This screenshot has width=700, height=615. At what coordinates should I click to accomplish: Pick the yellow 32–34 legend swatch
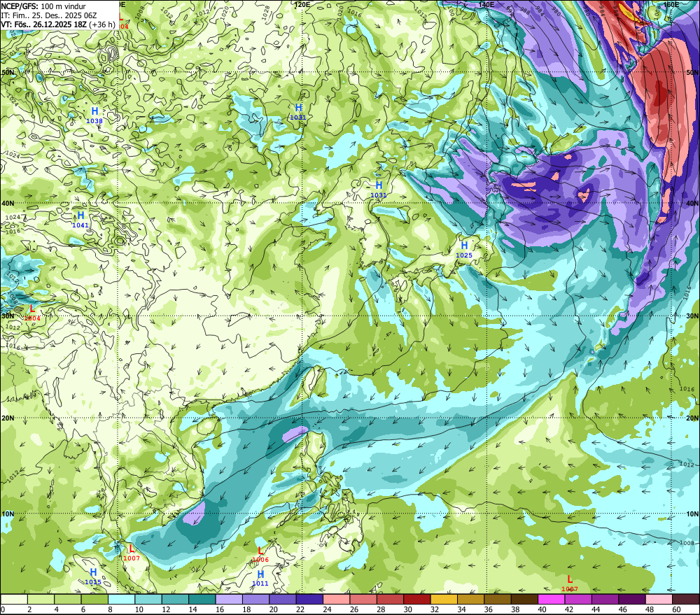pos(444,599)
